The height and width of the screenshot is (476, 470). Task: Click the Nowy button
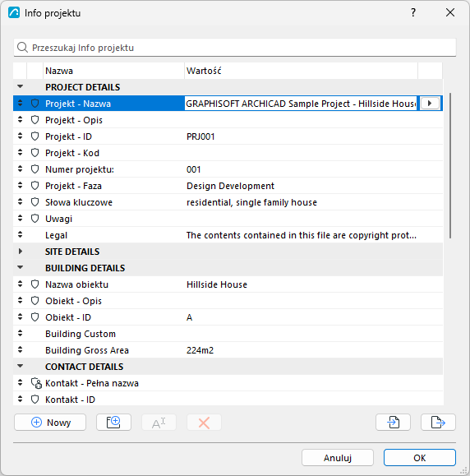click(50, 422)
